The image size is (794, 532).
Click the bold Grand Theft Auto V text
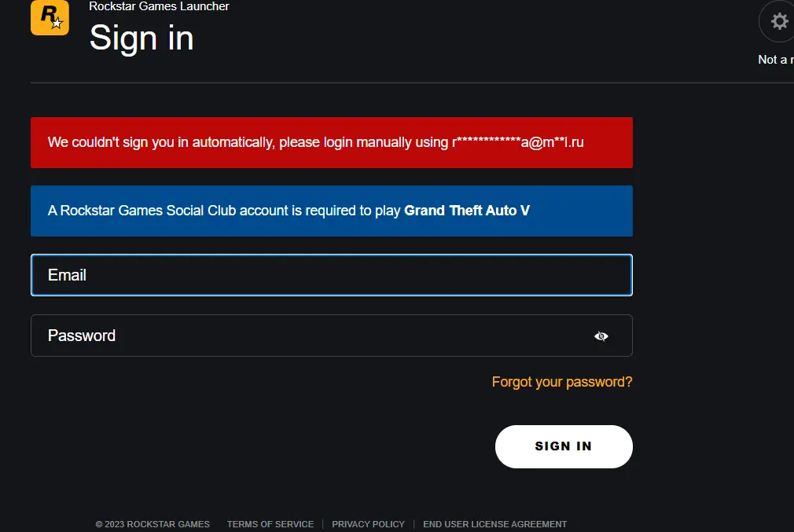tap(467, 211)
